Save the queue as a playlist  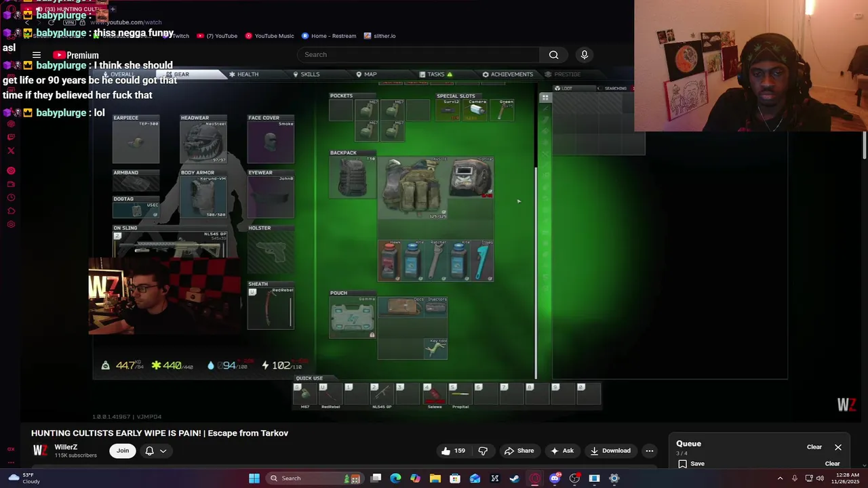(x=691, y=464)
